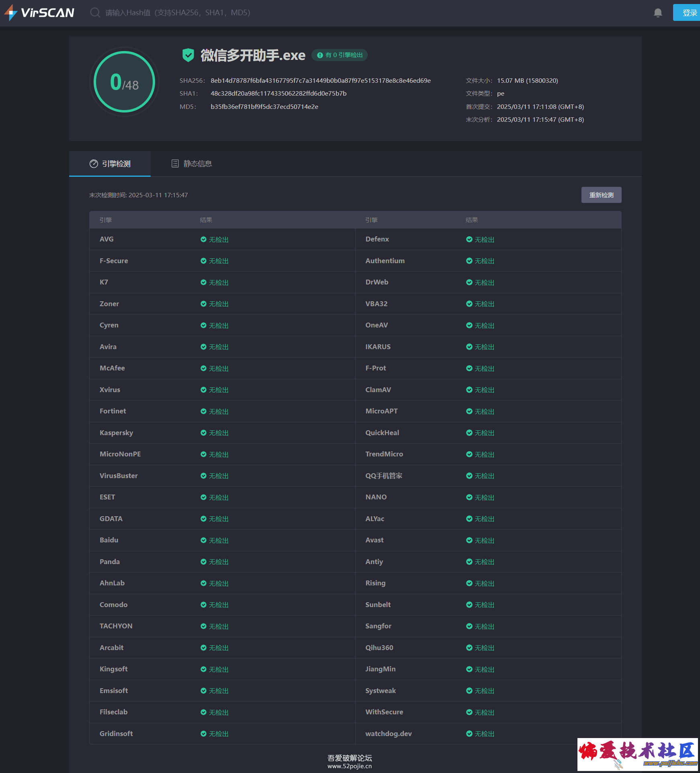Click the VirSCAN logo
700x773 pixels.
click(x=39, y=13)
